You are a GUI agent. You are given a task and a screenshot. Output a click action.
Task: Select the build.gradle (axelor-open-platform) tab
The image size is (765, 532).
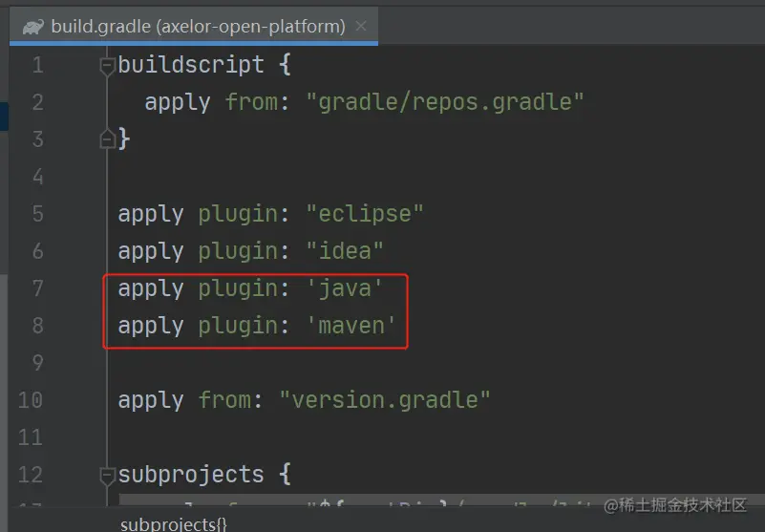pos(194,26)
